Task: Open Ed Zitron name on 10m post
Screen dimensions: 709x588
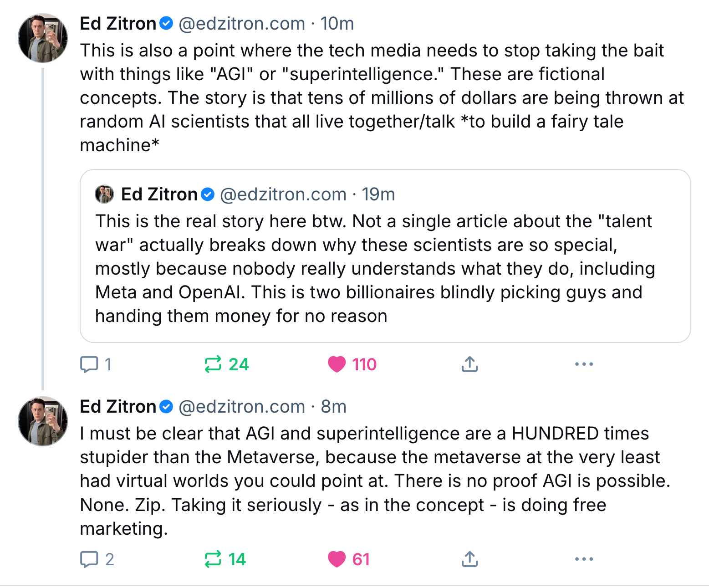Action: [x=118, y=24]
